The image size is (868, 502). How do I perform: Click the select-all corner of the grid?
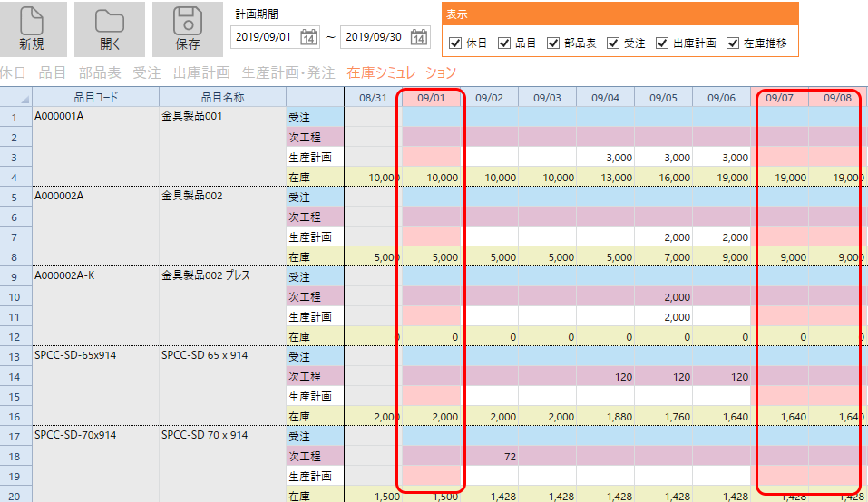pos(15,98)
